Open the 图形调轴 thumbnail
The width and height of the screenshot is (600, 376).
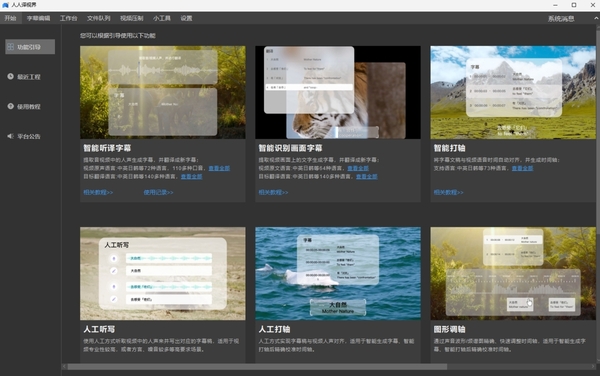513,273
